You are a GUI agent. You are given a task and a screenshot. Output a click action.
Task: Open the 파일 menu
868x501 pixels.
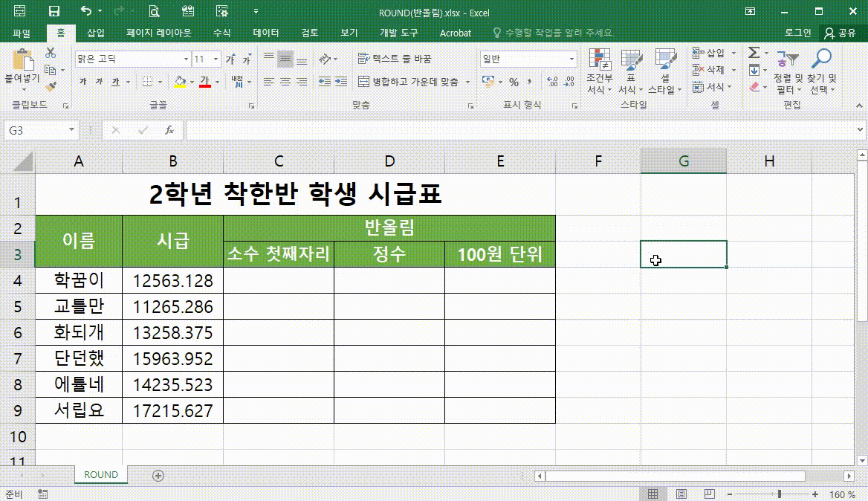click(x=21, y=33)
